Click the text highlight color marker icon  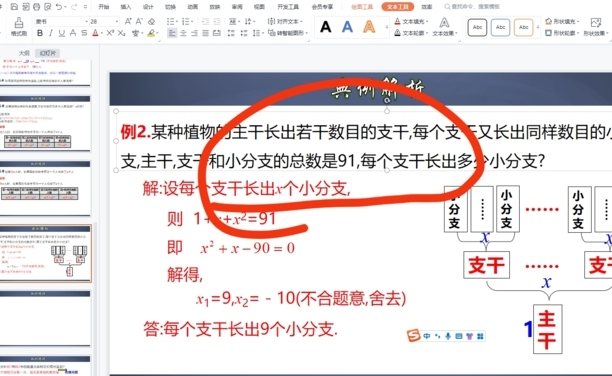pos(151,34)
